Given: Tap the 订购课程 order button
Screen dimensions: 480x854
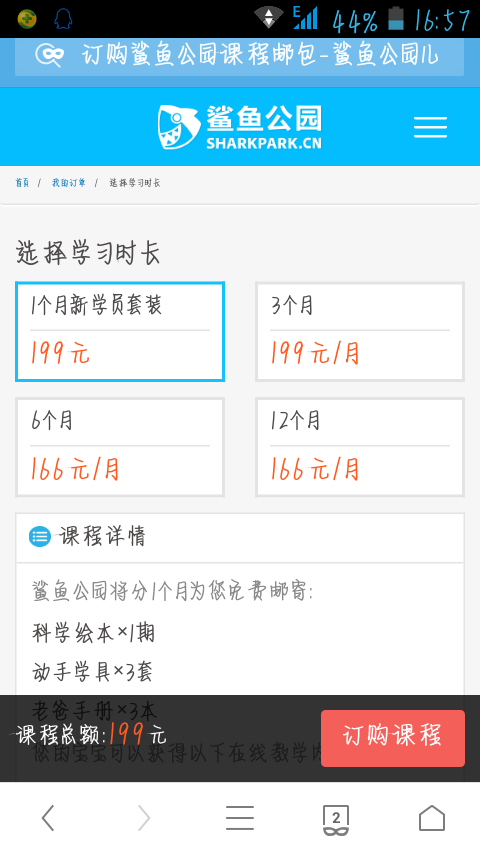Looking at the screenshot, I should [393, 738].
